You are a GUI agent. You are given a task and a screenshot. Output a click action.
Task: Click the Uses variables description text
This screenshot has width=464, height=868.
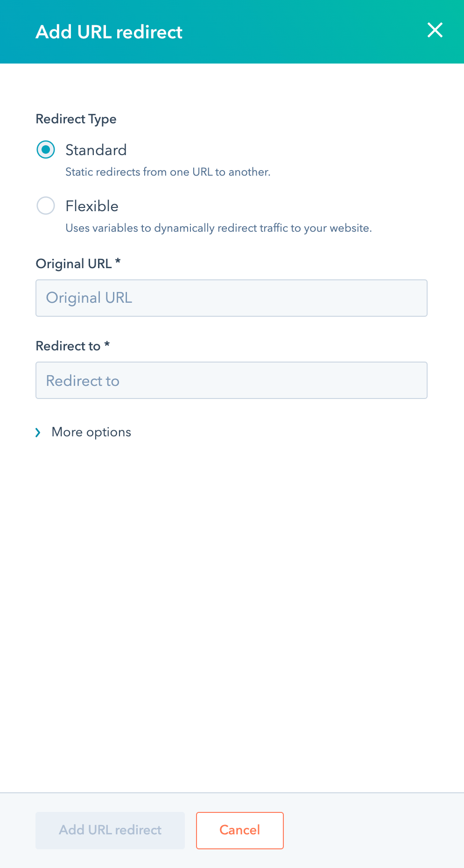pyautogui.click(x=218, y=228)
